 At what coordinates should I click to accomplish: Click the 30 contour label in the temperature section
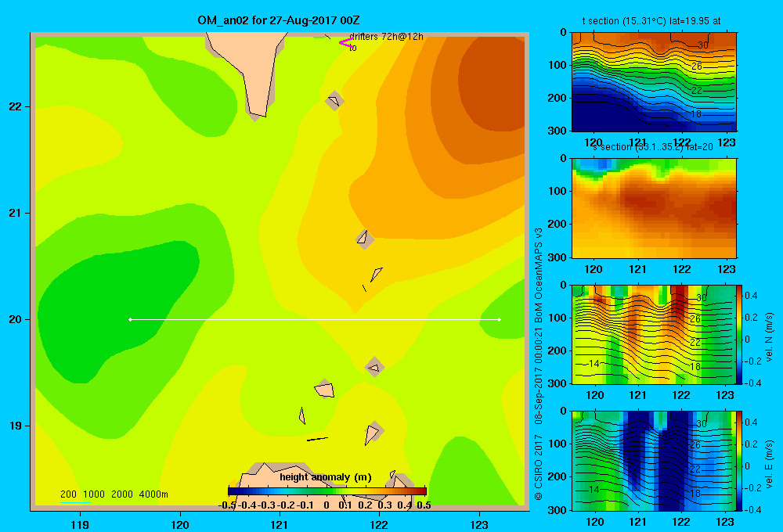702,45
